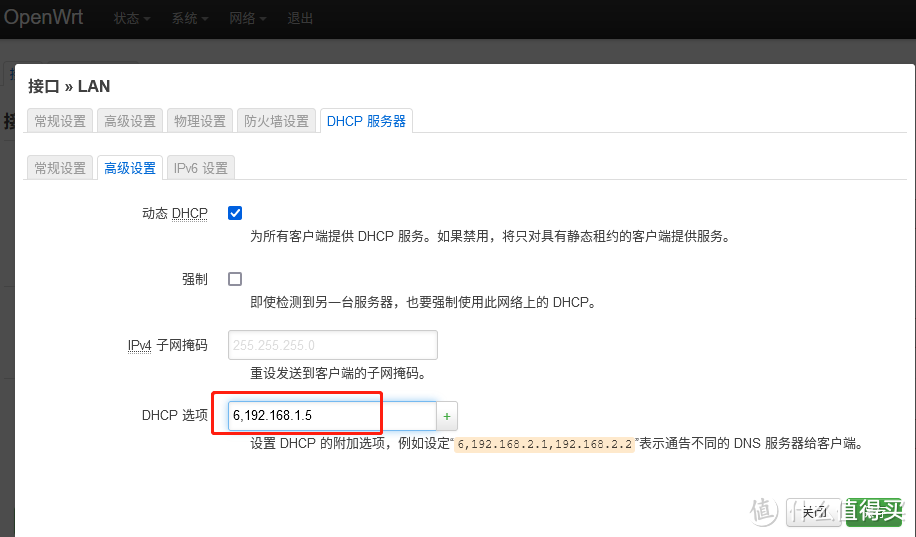Viewport: 916px width, 537px height.
Task: Switch to the top-row 高级设置 tab
Action: [130, 121]
